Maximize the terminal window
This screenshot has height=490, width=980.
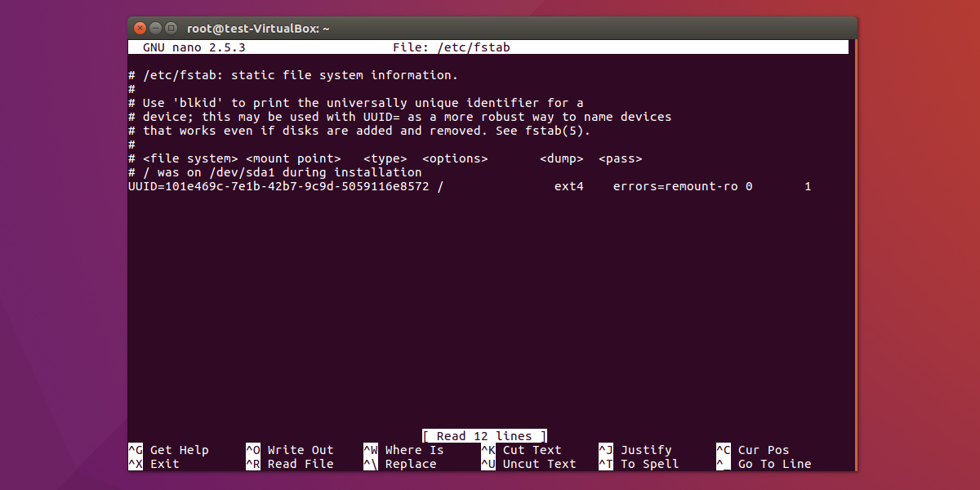(x=170, y=27)
